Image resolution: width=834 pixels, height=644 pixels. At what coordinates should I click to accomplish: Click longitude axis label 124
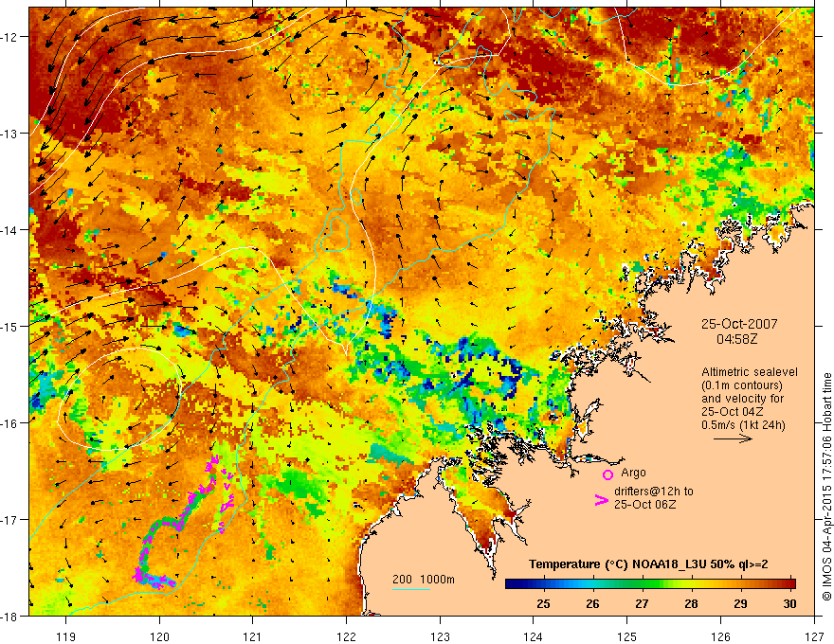[534, 636]
